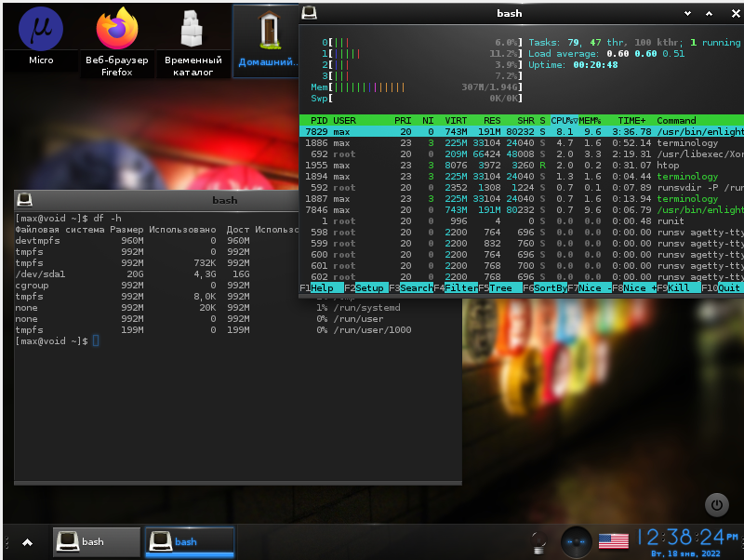Sort by Command column header
The height and width of the screenshot is (560, 744).
coord(676,121)
